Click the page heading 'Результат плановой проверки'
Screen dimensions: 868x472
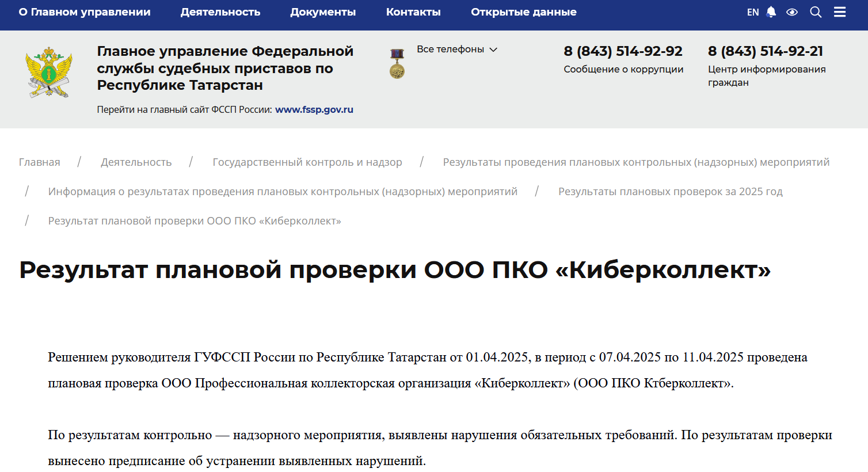coord(395,269)
